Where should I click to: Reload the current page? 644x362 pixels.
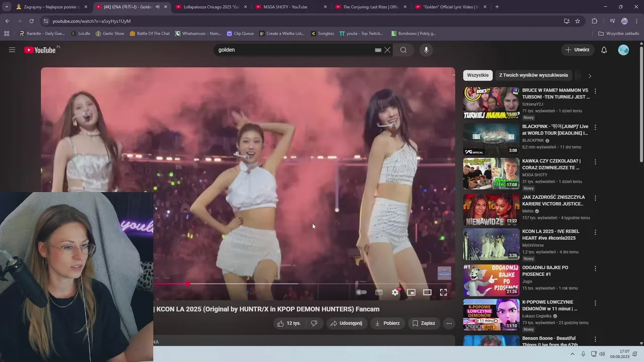[x=31, y=21]
